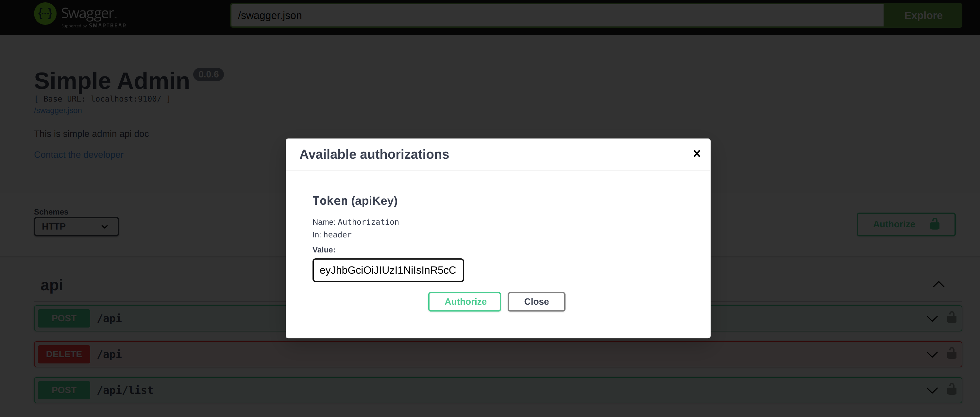This screenshot has width=980, height=417.
Task: Expand the POST /api/list operation chevron
Action: 932,391
